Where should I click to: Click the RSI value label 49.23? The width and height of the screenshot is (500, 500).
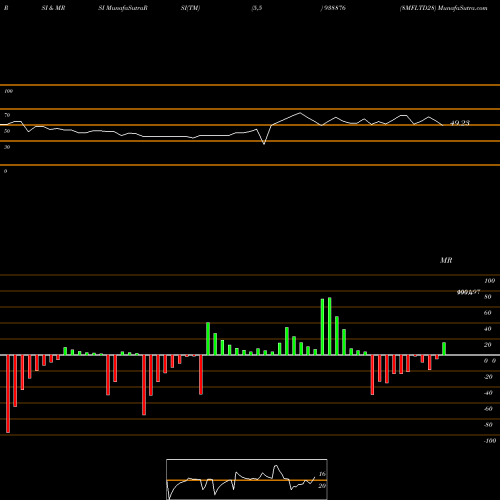pyautogui.click(x=460, y=123)
